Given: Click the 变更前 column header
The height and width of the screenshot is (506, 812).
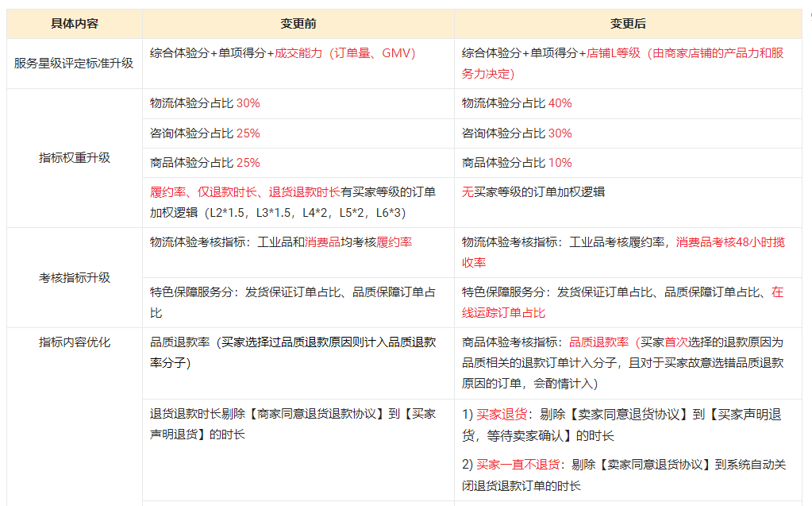Looking at the screenshot, I should pos(298,24).
